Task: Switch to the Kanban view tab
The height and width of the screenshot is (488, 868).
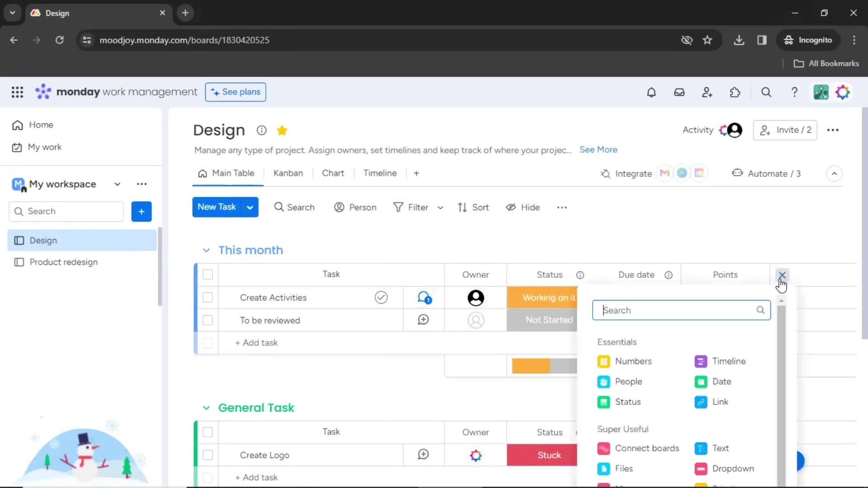Action: pos(288,173)
